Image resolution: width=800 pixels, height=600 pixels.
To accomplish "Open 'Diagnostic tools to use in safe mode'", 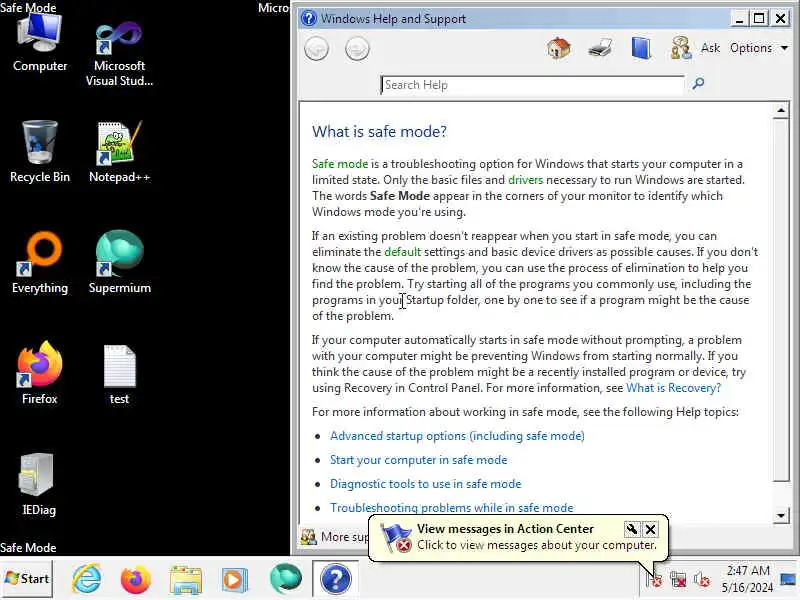I will coord(426,484).
